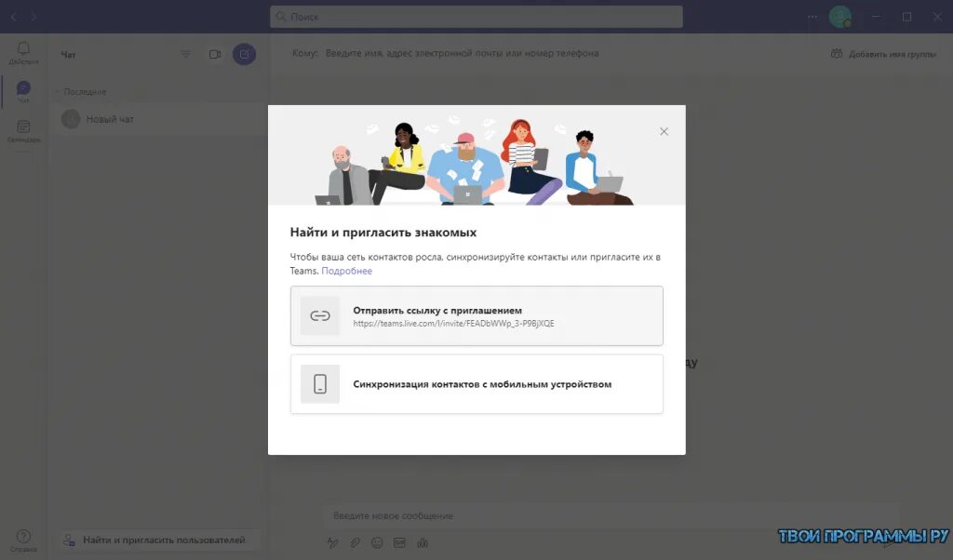Focus the Поиск search box
The height and width of the screenshot is (560, 953).
[476, 17]
